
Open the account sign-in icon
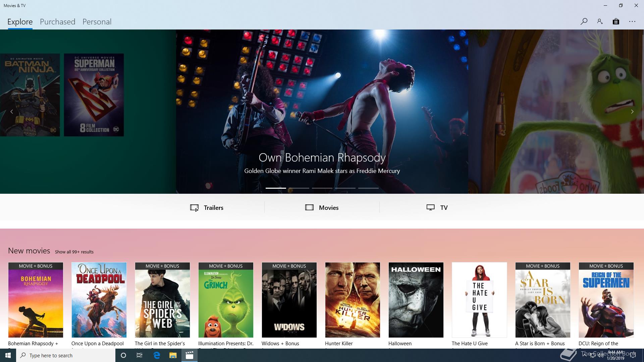(x=600, y=21)
